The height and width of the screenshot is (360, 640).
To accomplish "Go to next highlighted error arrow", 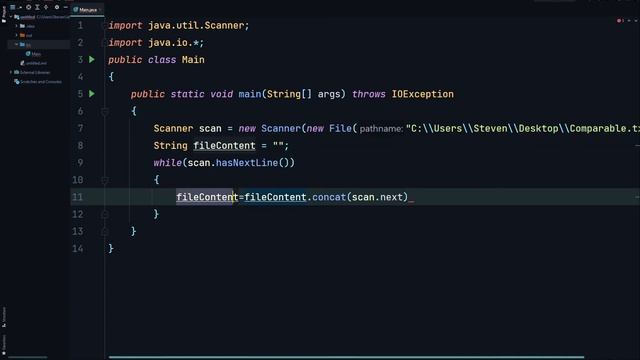I will coord(636,20).
